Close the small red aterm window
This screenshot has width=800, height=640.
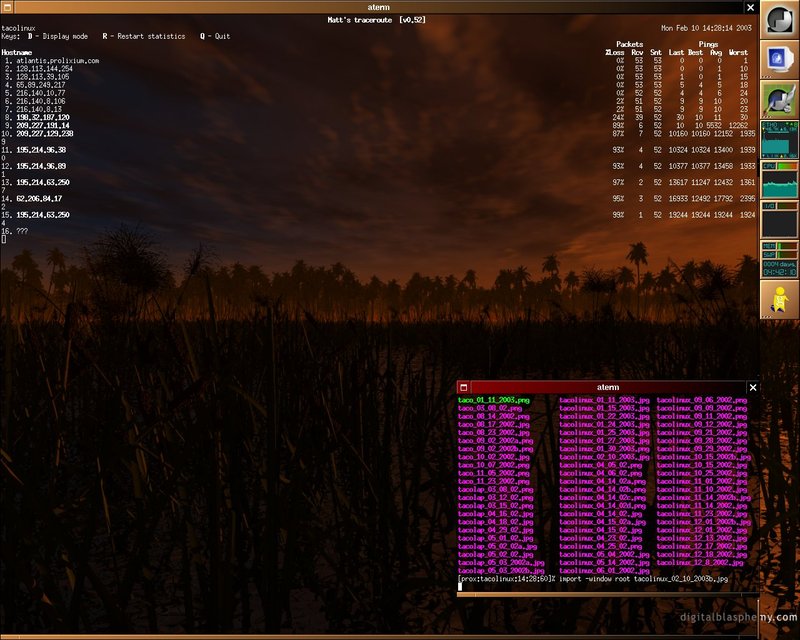(x=753, y=387)
